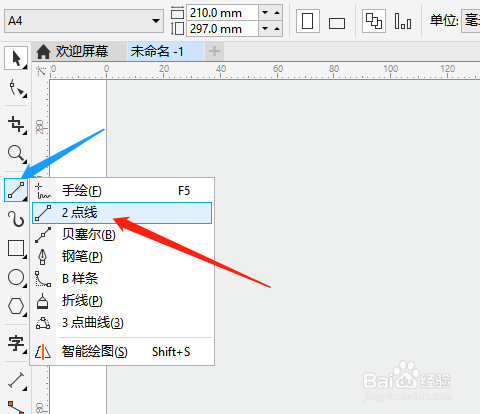This screenshot has width=480, height=414.
Task: Choose the Crop tool
Action: coord(17,125)
